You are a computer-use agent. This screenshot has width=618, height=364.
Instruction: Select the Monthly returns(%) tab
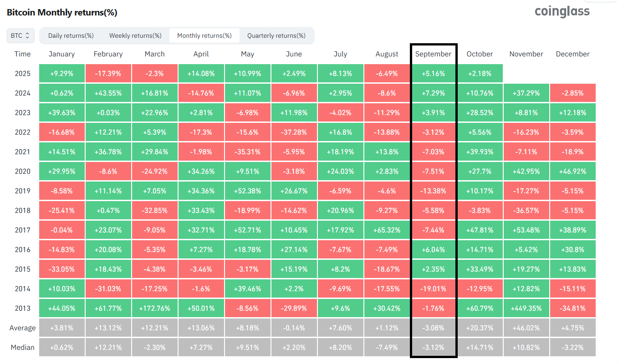pyautogui.click(x=204, y=35)
